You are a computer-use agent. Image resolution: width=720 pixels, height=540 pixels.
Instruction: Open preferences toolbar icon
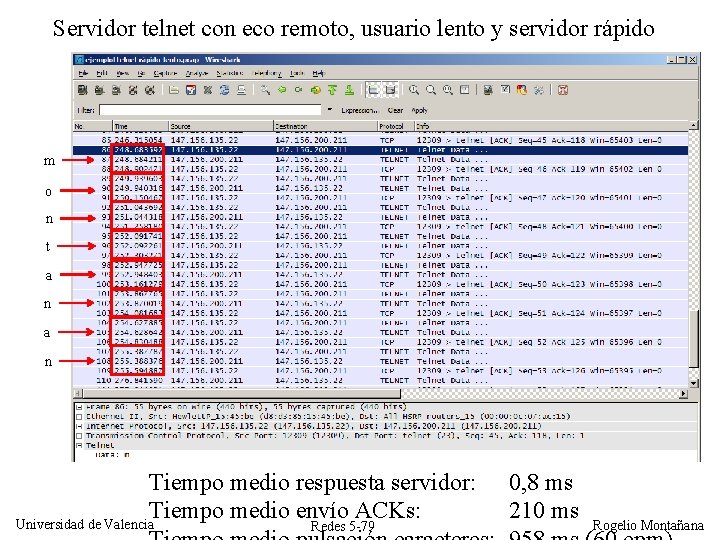click(539, 90)
